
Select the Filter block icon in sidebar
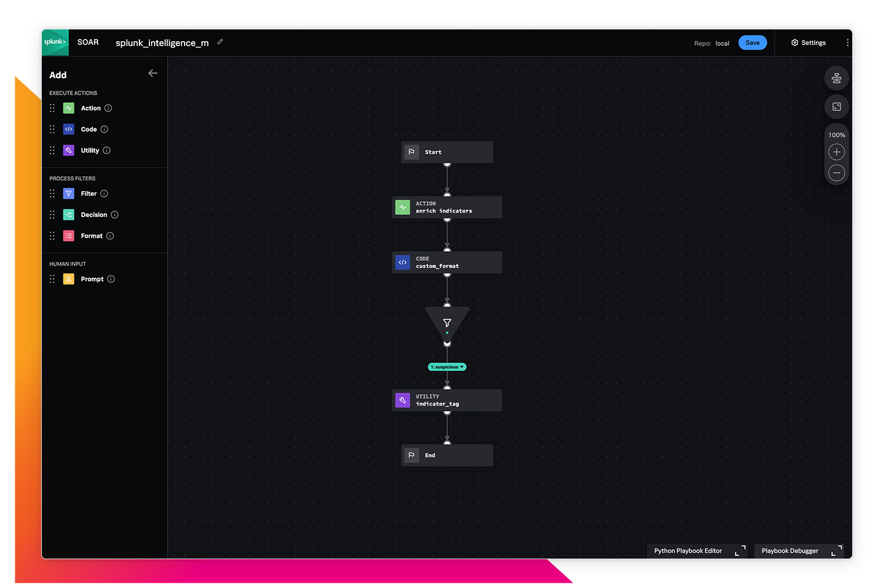[x=69, y=193]
